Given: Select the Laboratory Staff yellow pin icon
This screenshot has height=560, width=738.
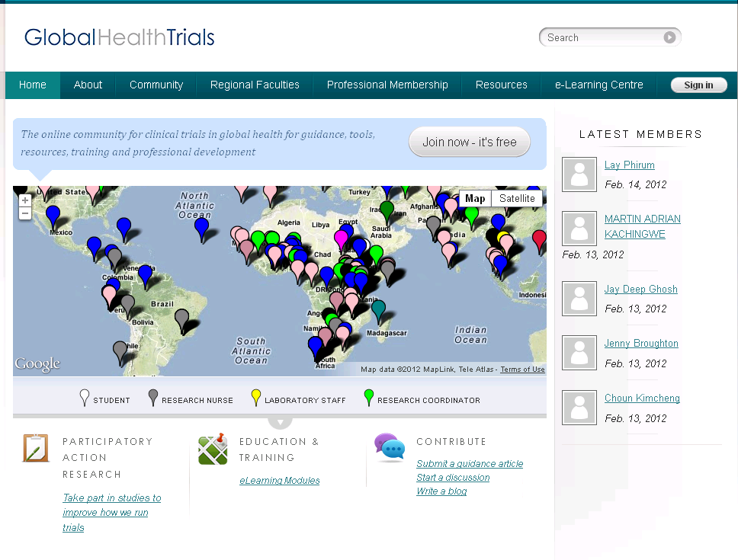Looking at the screenshot, I should (x=255, y=398).
